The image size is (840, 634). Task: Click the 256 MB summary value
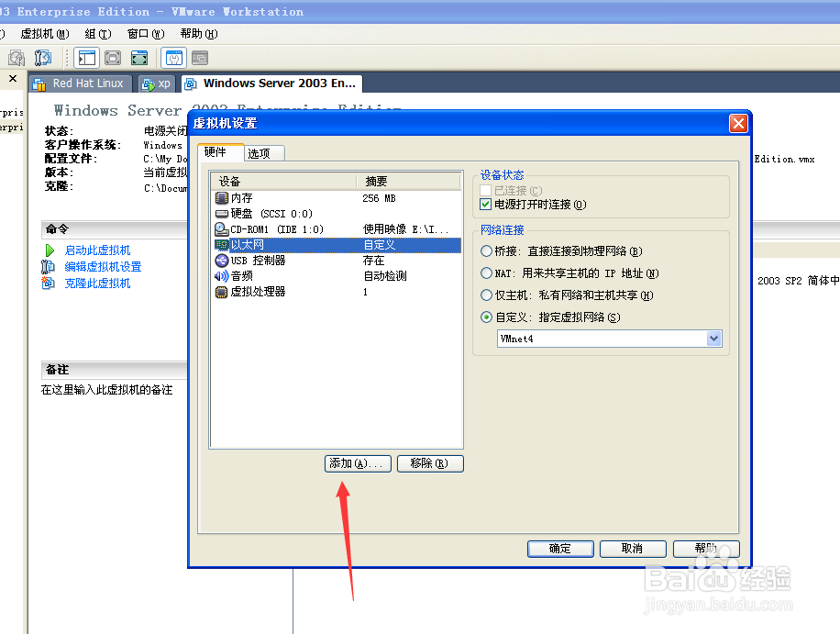tap(379, 198)
